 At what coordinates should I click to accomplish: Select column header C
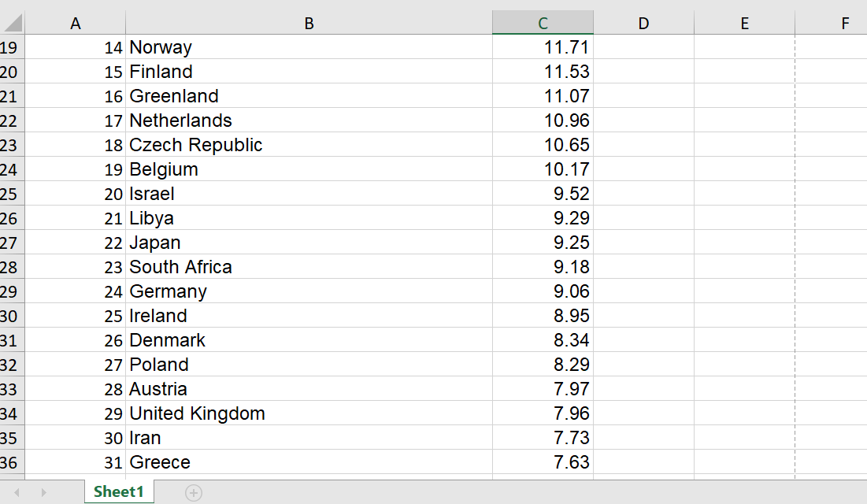coord(543,23)
